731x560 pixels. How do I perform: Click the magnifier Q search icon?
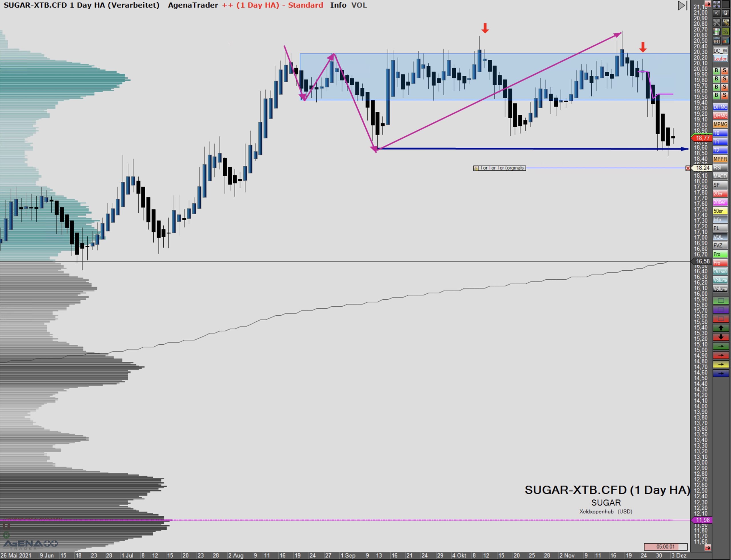click(725, 13)
